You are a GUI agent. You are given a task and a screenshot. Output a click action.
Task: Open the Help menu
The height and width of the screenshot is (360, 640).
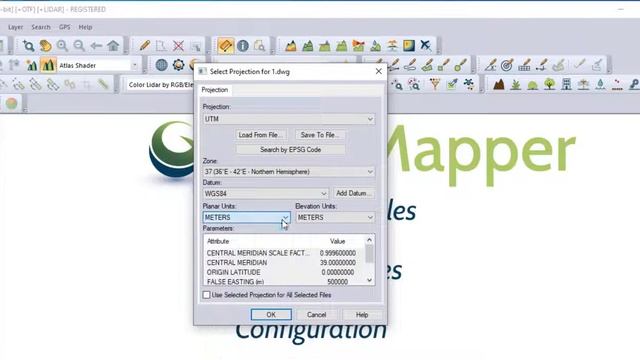(85, 27)
